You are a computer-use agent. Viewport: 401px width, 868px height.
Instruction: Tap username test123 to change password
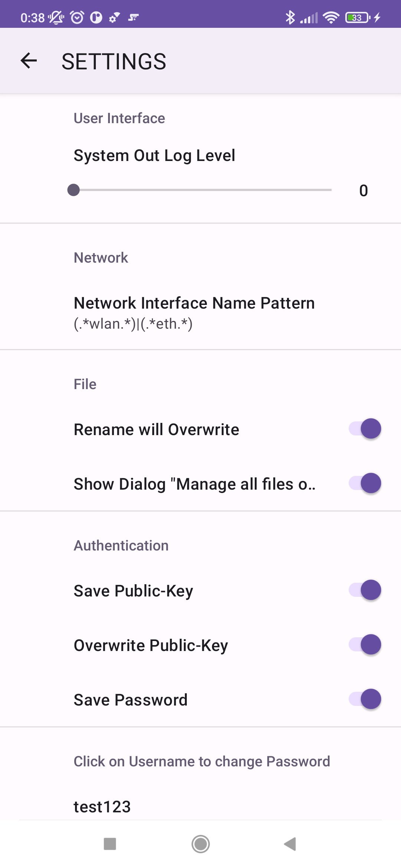102,806
